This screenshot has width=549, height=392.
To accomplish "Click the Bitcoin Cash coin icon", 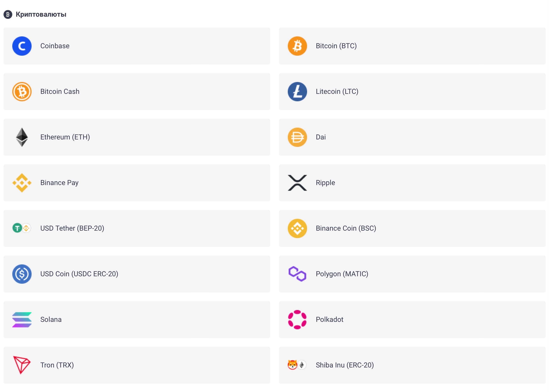I will coord(22,91).
